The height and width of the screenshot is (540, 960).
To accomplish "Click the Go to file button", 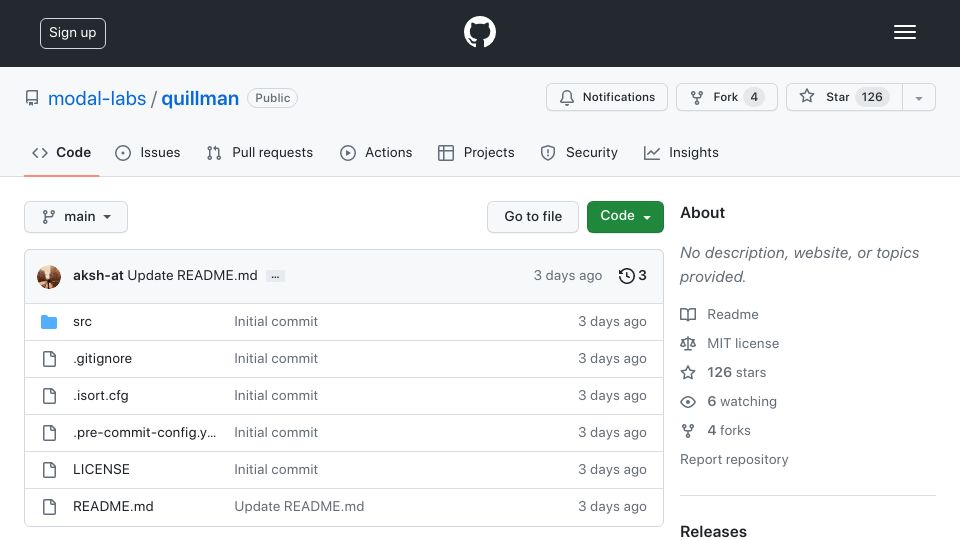I will tap(533, 217).
